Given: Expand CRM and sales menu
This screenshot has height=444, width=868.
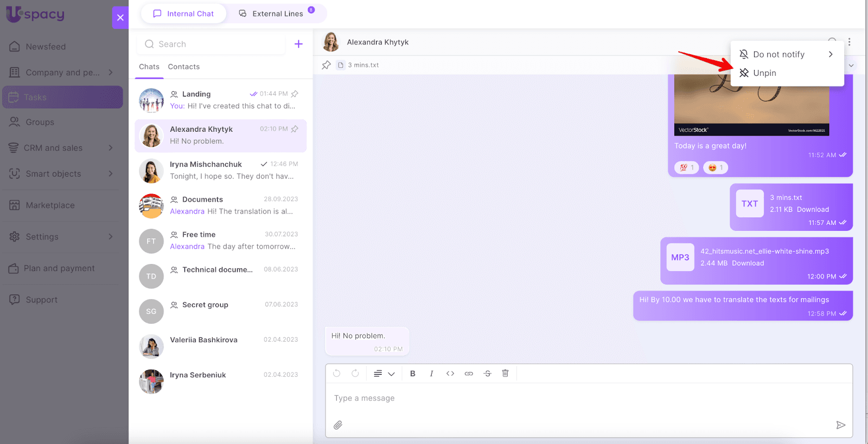Looking at the screenshot, I should pos(111,148).
